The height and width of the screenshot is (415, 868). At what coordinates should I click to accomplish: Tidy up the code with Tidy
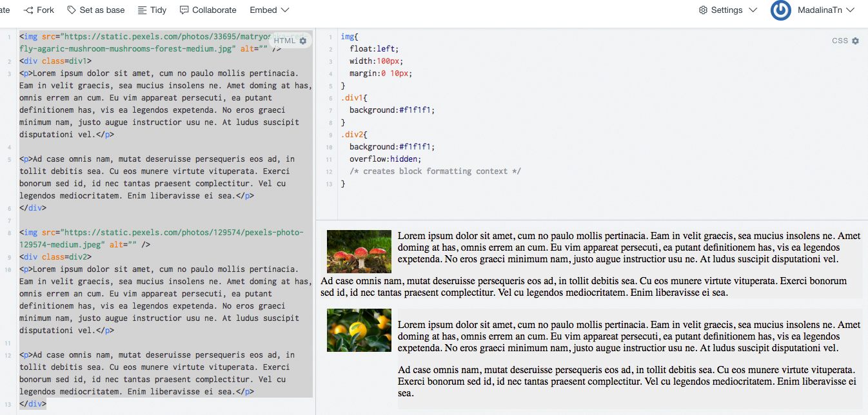pos(152,10)
